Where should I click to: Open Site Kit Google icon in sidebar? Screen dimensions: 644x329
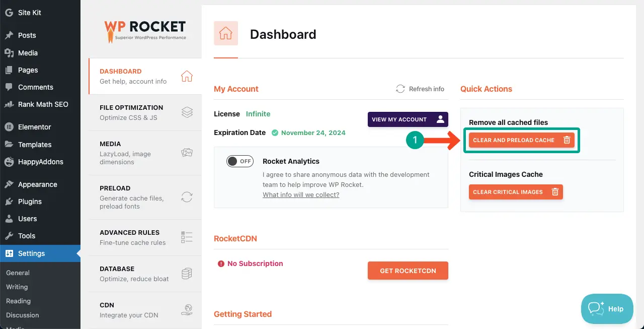9,13
